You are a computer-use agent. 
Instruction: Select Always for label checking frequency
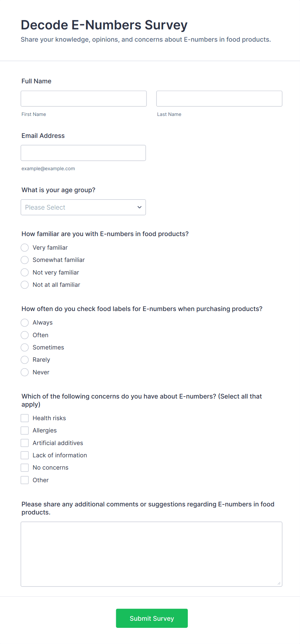(25, 323)
